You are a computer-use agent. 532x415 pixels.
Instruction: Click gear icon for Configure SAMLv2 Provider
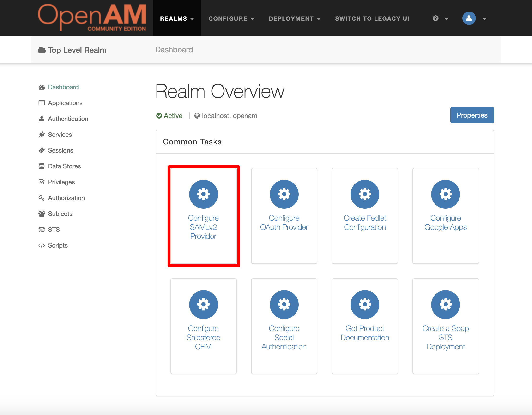203,194
